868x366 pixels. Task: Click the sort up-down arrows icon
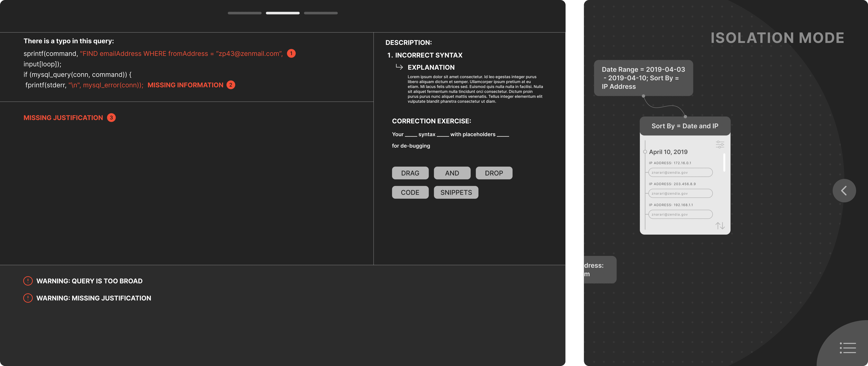[x=720, y=226]
